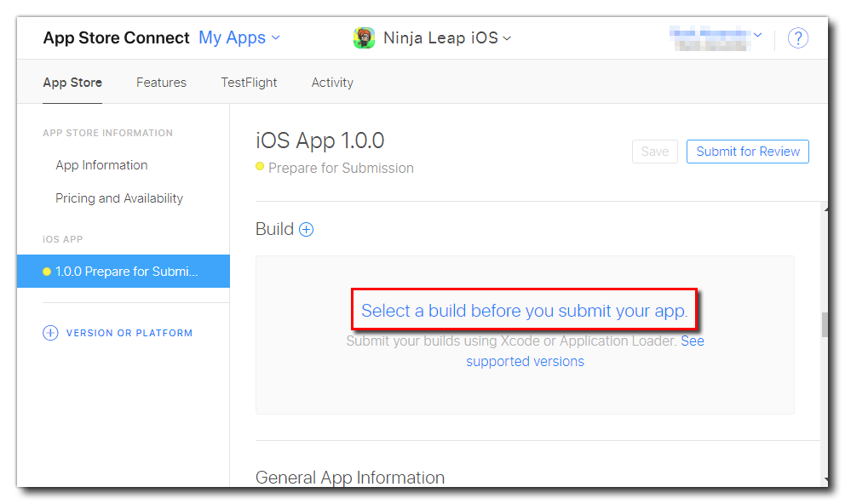Click the Ninja Leap app icon
845x504 pixels.
(x=364, y=38)
